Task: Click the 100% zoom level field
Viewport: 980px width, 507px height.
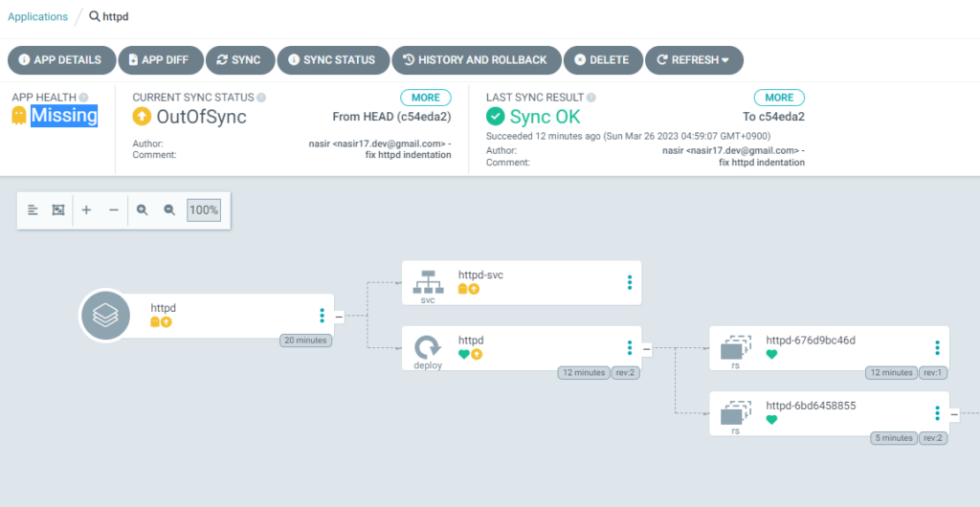Action: 204,210
